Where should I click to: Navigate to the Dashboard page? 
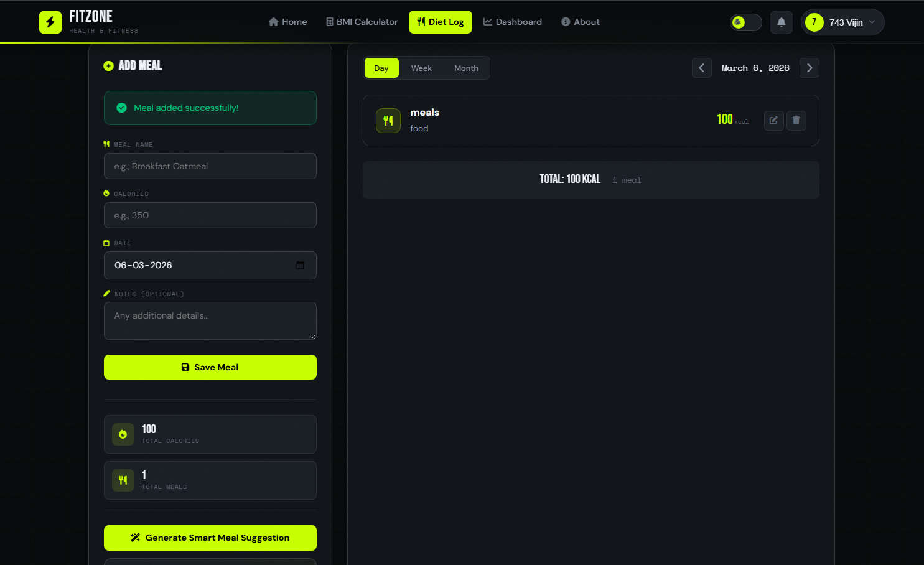click(512, 22)
